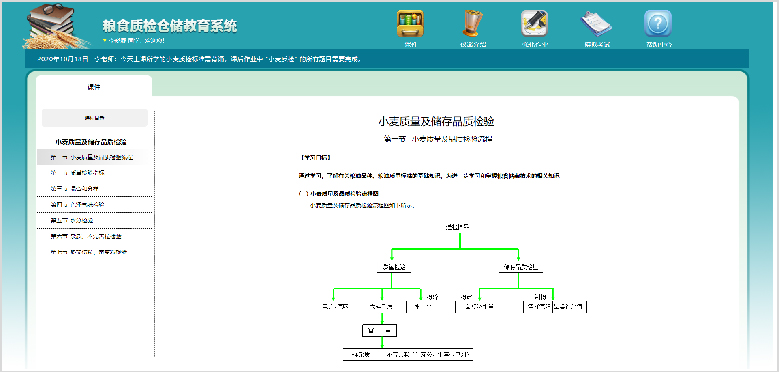Image resolution: width=779 pixels, height=372 pixels.
Task: Click the books and wheat logo image
Action: point(56,26)
